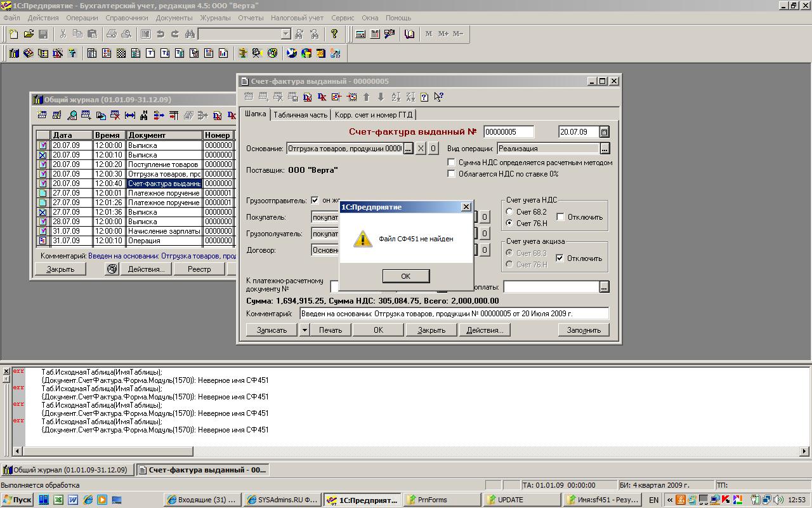
Task: Open the Вид операции selection '...' button
Action: click(605, 149)
